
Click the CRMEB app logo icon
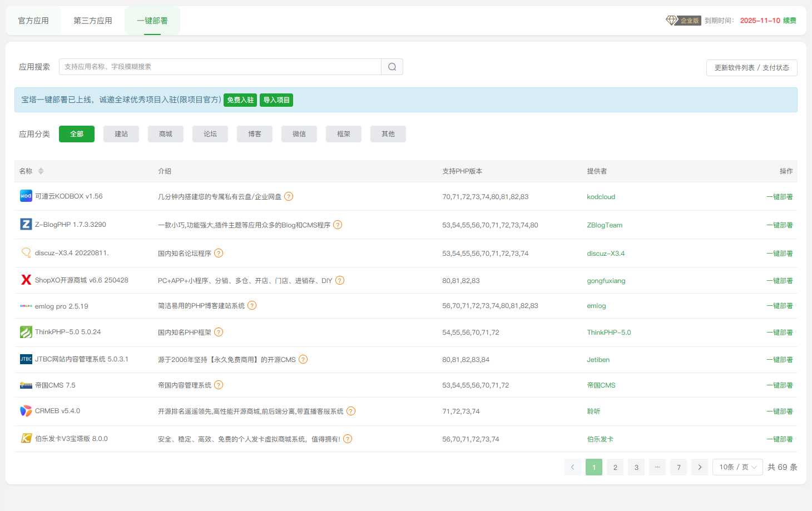pos(26,411)
